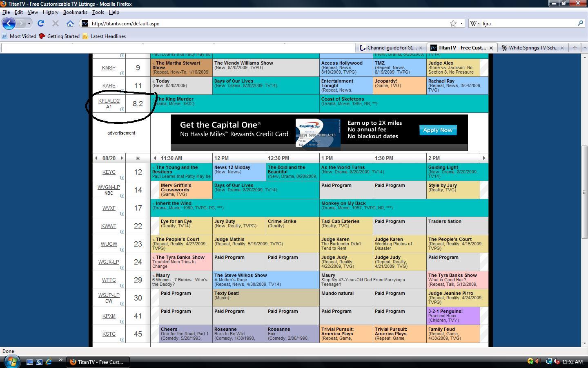Viewport: 588px width, 368px height.
Task: Expand the WFTC channel options icon
Action: coord(122,286)
